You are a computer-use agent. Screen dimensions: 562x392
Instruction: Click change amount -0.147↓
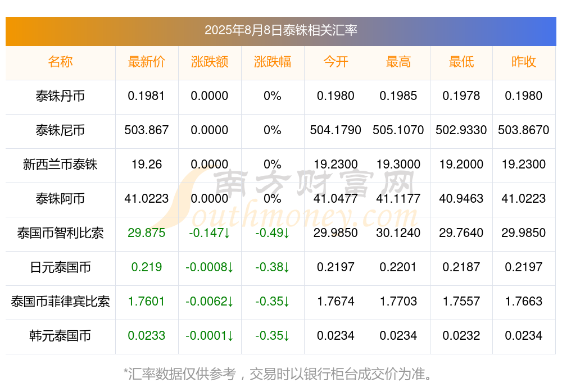pyautogui.click(x=209, y=233)
